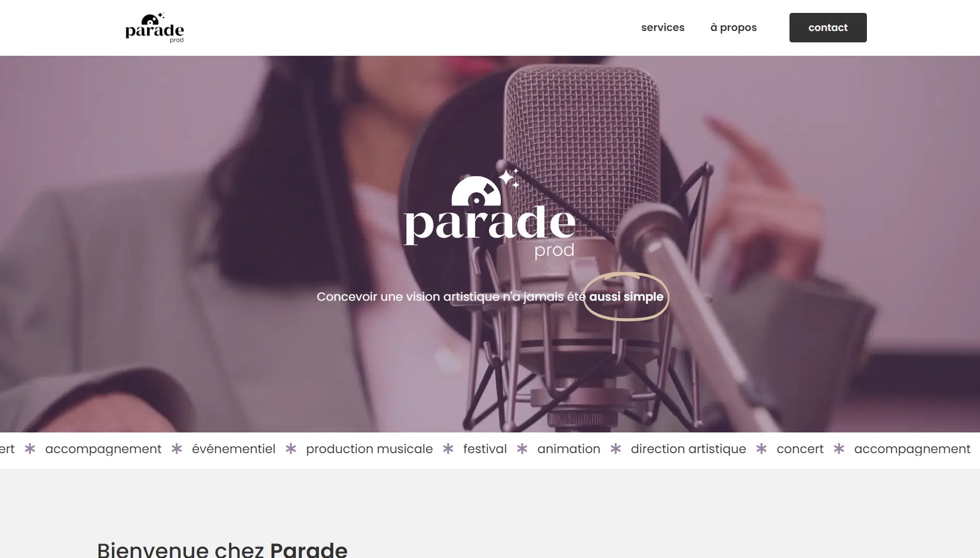Click the hero tagline 'Concevoir une vision artistique'
This screenshot has width=980, height=558.
point(408,297)
